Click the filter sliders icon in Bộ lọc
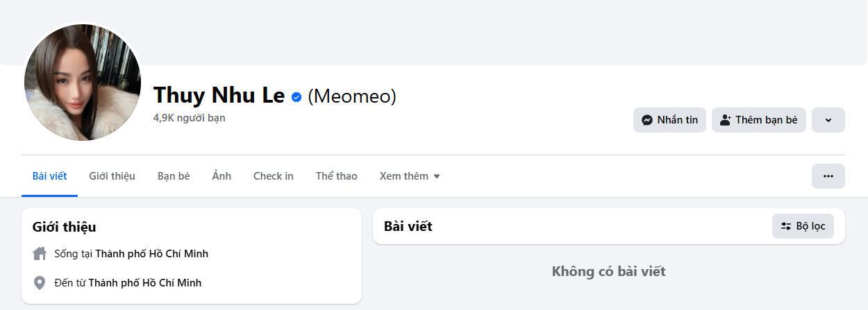This screenshot has width=868, height=310. click(x=786, y=226)
